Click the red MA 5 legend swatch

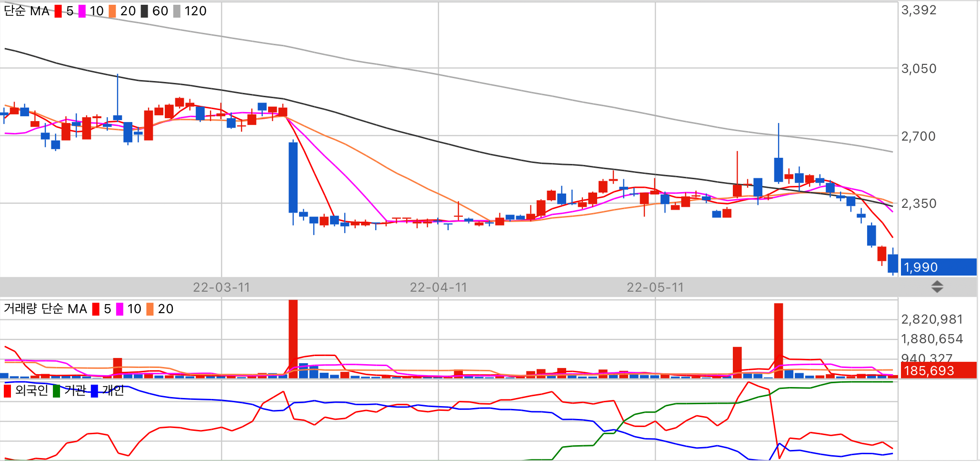tap(58, 11)
